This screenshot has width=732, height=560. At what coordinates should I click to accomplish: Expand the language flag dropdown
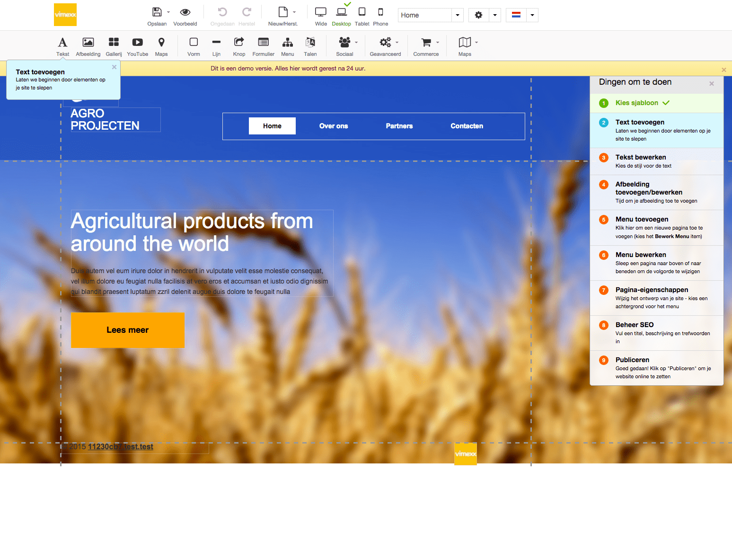point(532,15)
